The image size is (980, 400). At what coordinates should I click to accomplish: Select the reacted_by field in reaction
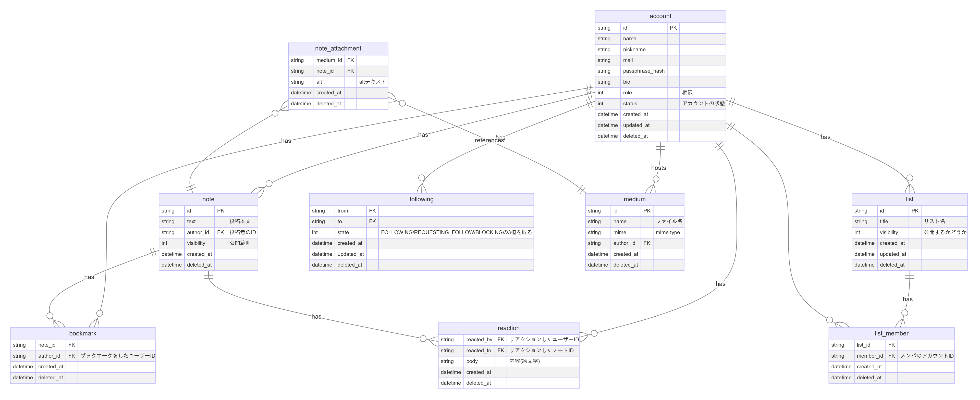[479, 340]
